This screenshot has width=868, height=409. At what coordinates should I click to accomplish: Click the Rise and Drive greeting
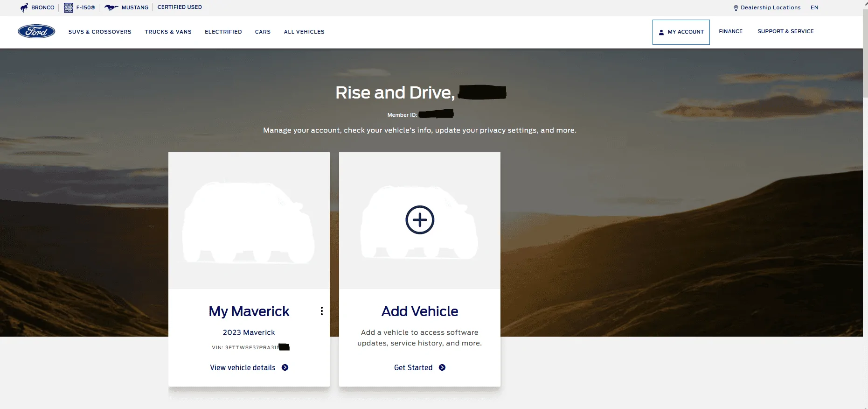coord(395,92)
